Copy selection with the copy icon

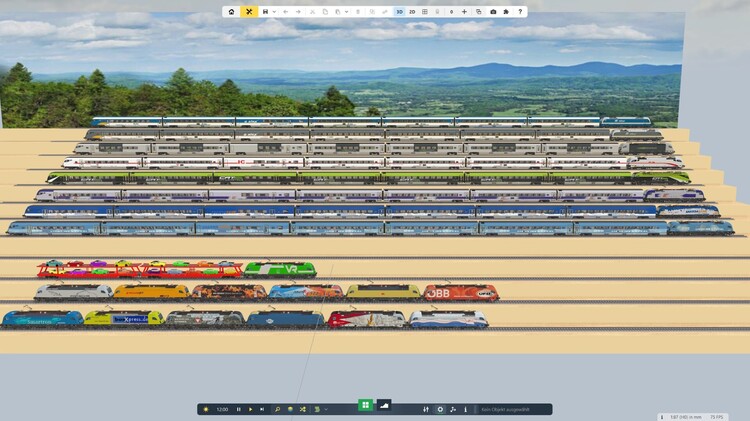(x=325, y=11)
